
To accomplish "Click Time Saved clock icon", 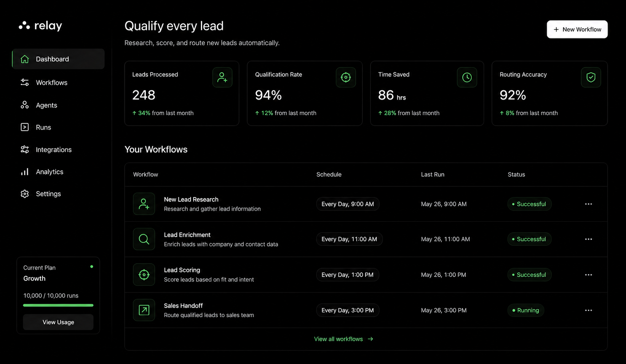I will pos(467,77).
